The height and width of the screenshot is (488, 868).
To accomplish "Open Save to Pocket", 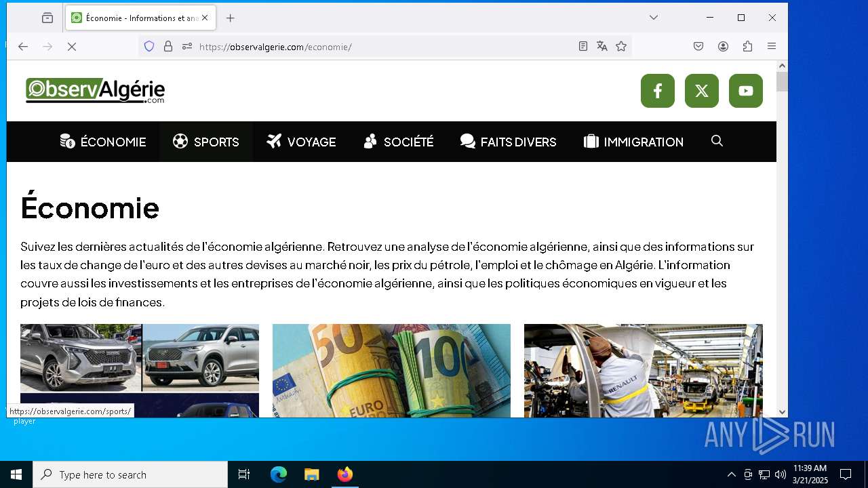I will pyautogui.click(x=698, y=47).
